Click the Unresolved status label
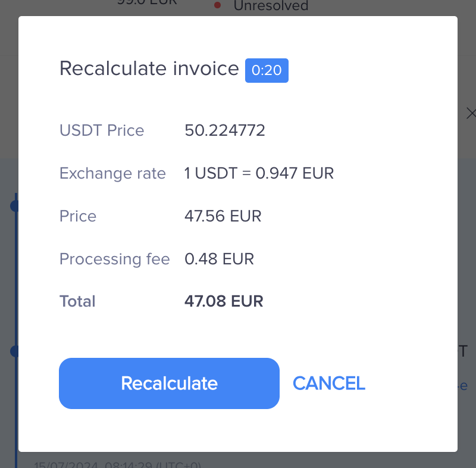Image resolution: width=476 pixels, height=468 pixels. coord(271,7)
